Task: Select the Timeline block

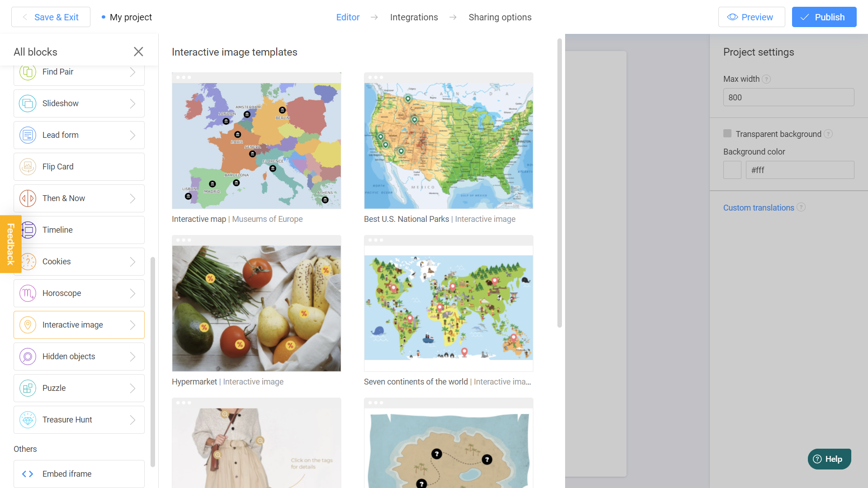Action: coord(79,230)
